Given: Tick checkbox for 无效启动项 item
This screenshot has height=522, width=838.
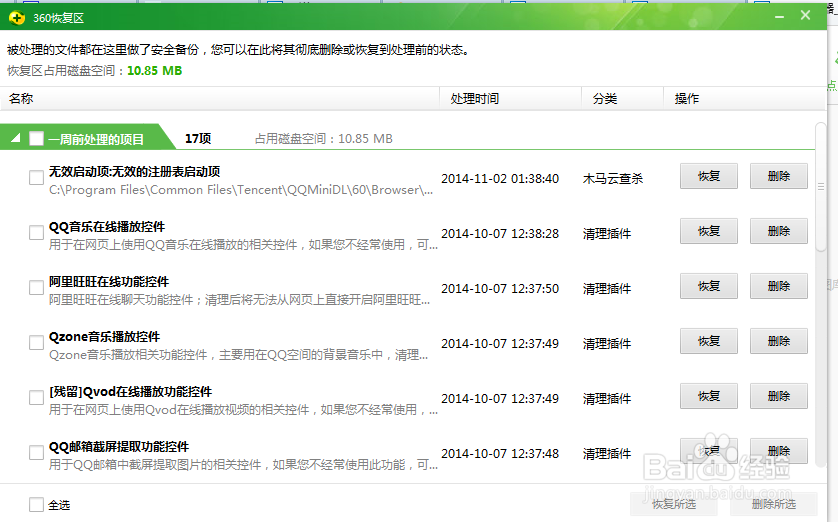Looking at the screenshot, I should point(36,177).
